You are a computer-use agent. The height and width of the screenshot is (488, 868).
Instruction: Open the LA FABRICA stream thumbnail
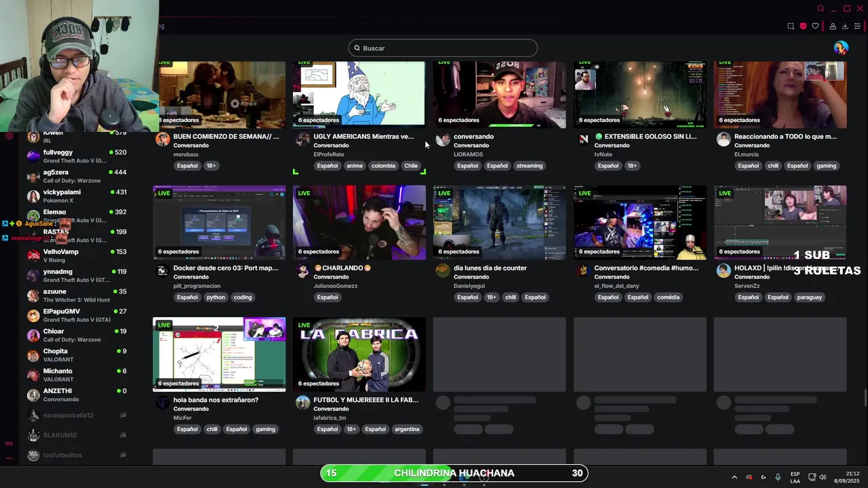click(359, 354)
